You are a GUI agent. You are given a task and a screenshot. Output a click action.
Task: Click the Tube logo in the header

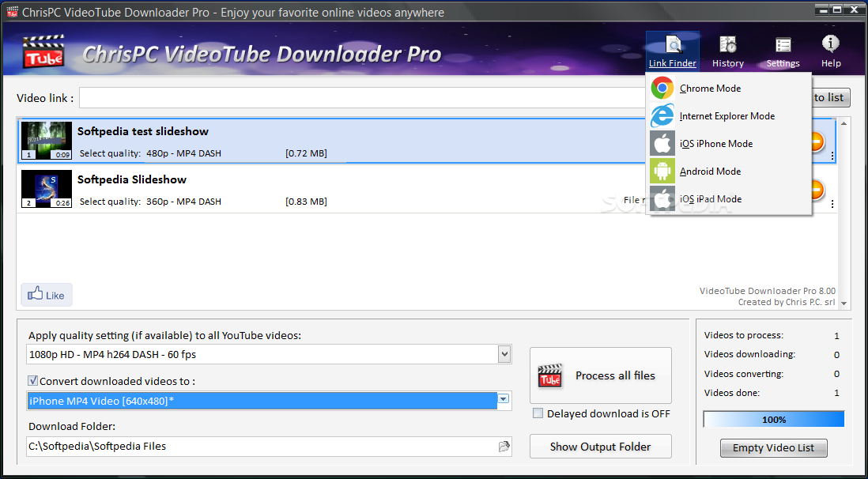pos(43,51)
